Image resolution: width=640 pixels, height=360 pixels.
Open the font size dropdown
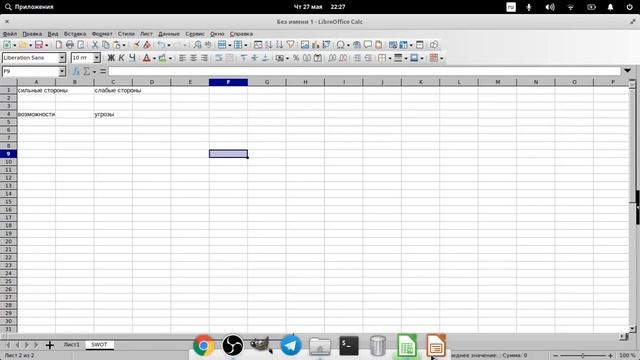tap(97, 58)
